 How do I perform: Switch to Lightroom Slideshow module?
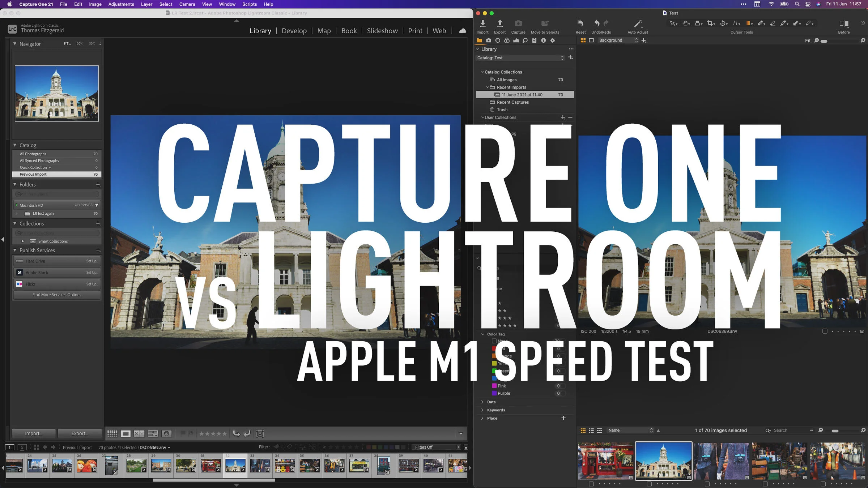tap(382, 31)
